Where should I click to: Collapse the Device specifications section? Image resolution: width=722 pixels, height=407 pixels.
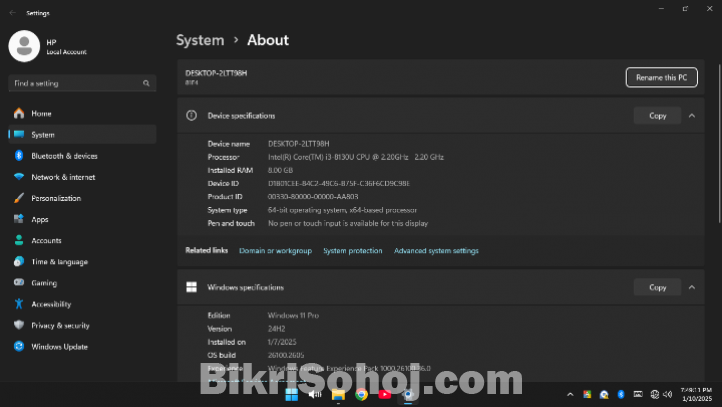click(x=692, y=116)
